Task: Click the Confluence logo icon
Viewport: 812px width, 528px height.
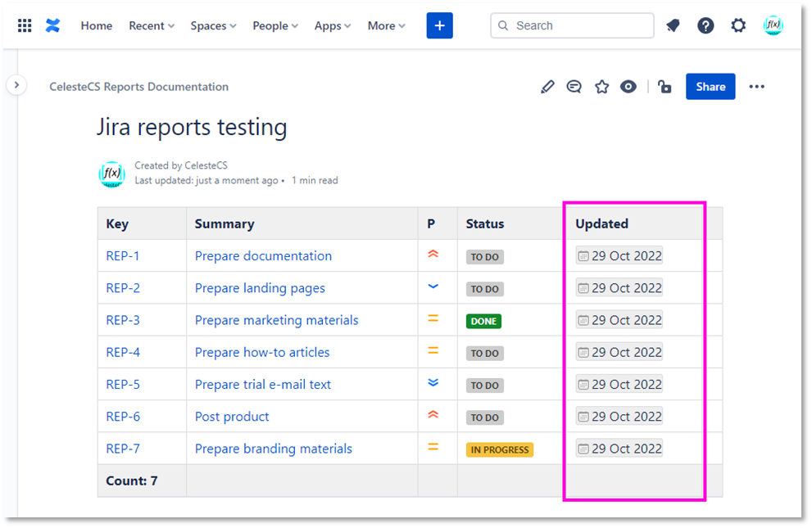Action: coord(52,25)
